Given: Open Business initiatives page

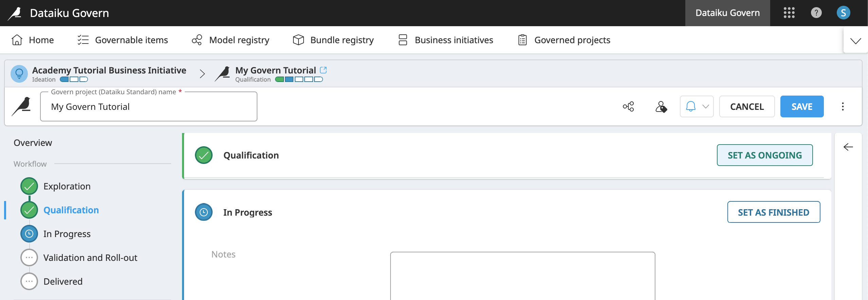Looking at the screenshot, I should tap(446, 40).
